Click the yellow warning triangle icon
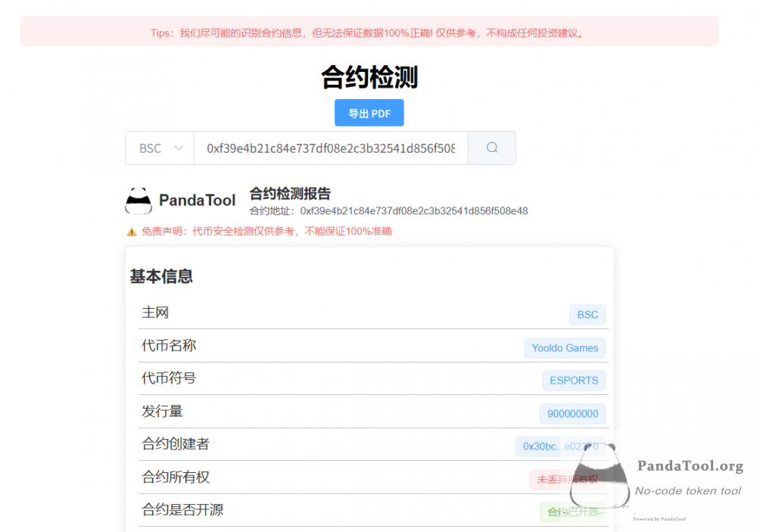757x532 pixels. (132, 232)
